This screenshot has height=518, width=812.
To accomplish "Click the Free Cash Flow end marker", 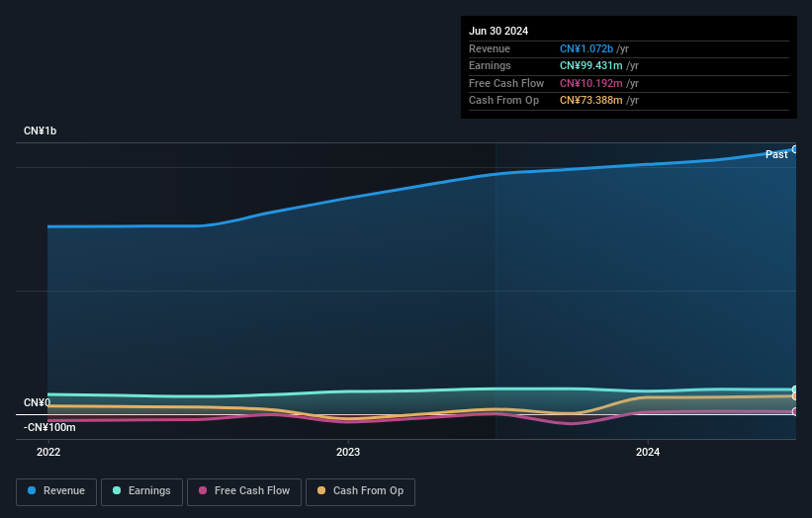I will click(x=795, y=412).
